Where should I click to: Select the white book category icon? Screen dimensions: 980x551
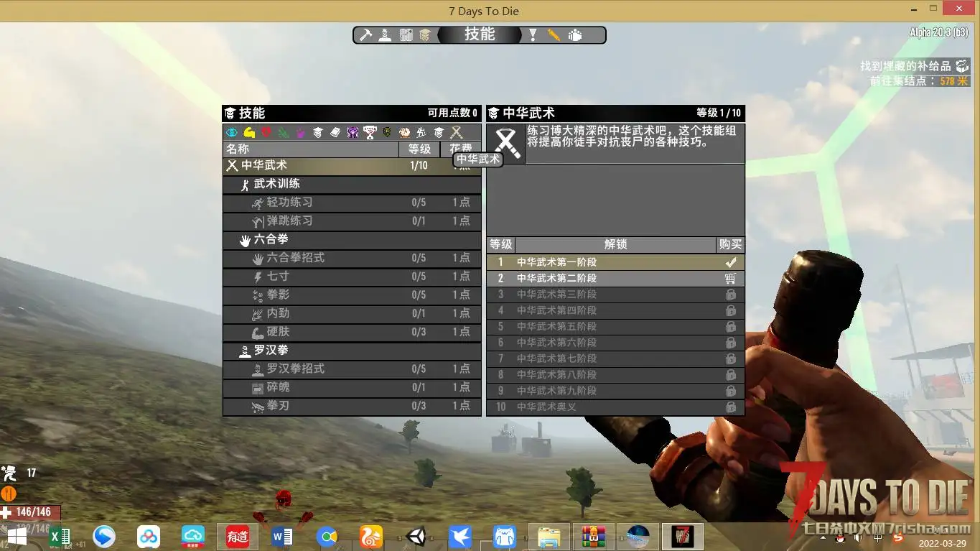point(335,132)
